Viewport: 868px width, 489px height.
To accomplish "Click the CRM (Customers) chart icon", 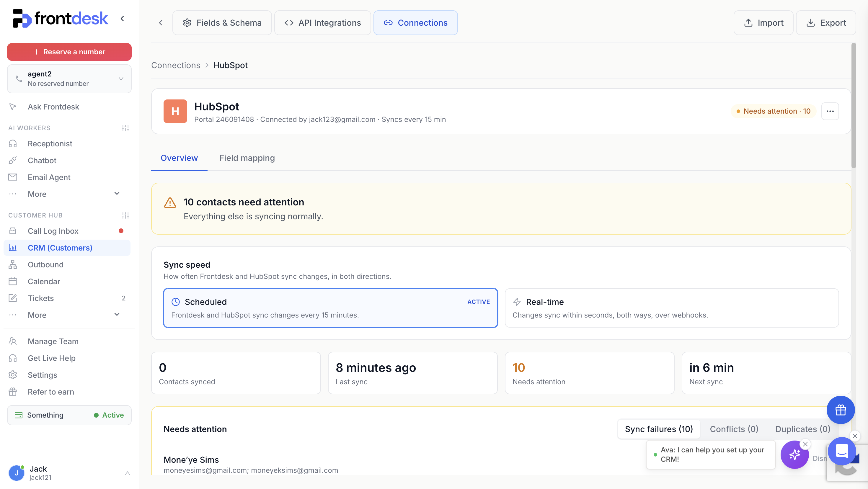I will [x=12, y=248].
